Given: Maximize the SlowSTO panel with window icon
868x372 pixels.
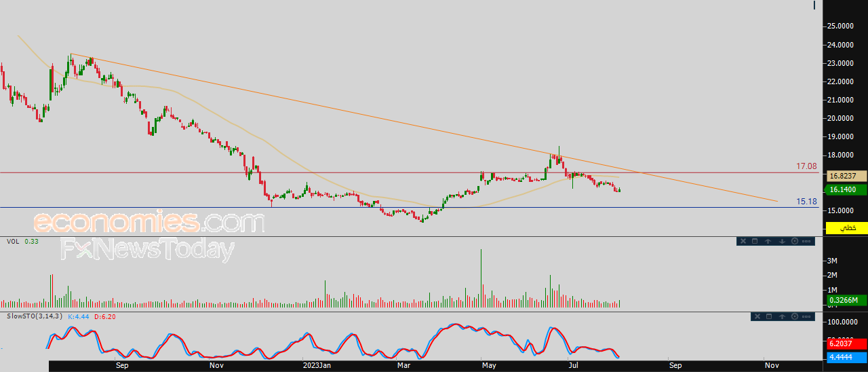Looking at the screenshot, I should click(769, 316).
